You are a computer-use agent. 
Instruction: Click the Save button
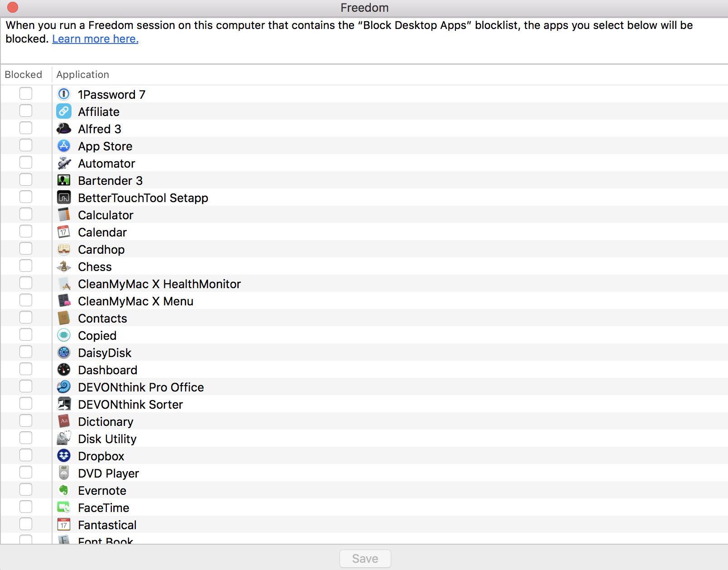(x=365, y=559)
